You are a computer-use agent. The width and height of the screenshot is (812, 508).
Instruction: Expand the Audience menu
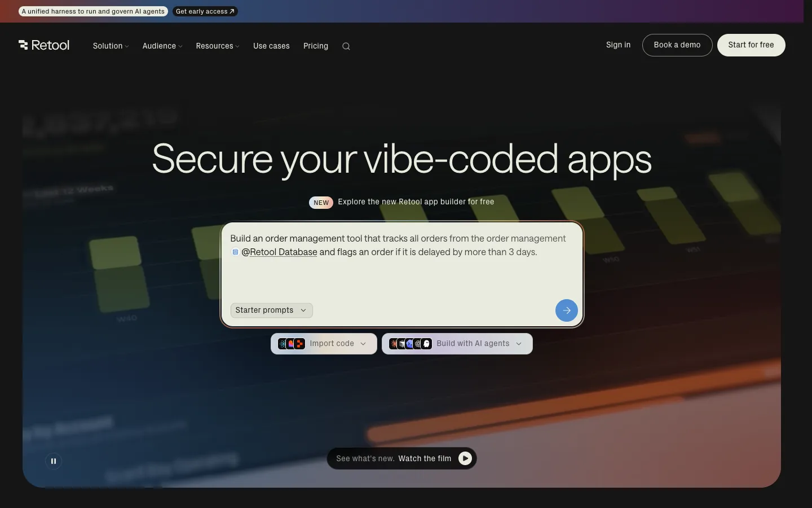pyautogui.click(x=162, y=46)
